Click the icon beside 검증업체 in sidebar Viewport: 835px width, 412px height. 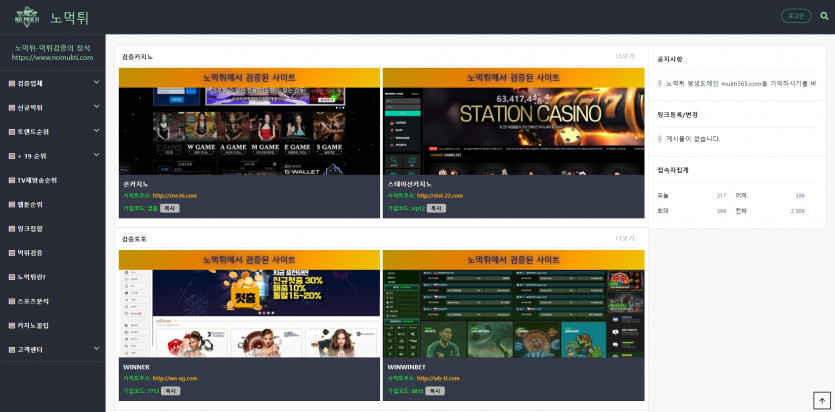(11, 83)
